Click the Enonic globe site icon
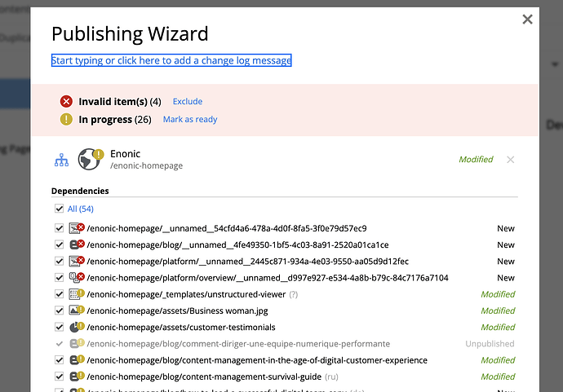 (x=89, y=159)
